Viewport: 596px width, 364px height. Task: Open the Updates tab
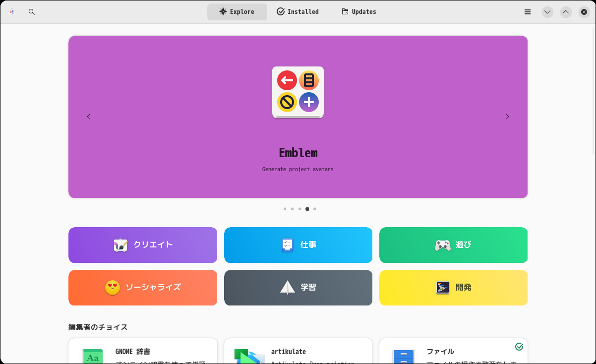click(x=358, y=11)
